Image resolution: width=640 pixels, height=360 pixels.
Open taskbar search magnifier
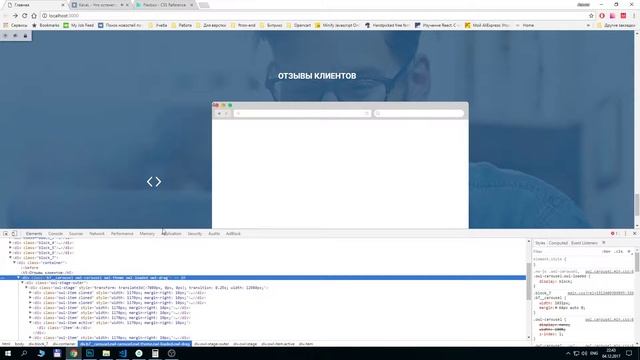(24, 353)
